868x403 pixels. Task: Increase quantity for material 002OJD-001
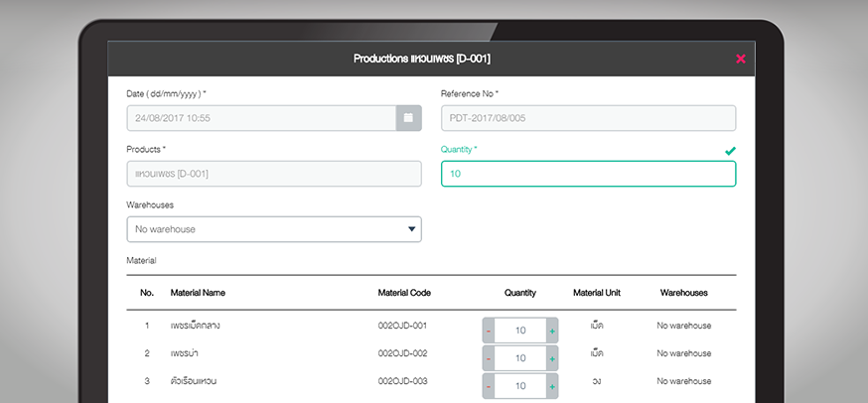click(x=552, y=331)
